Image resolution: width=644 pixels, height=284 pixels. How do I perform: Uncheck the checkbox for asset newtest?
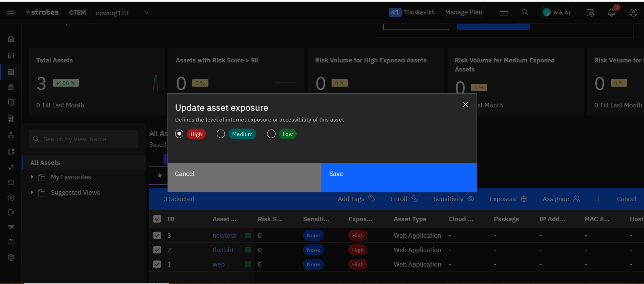click(157, 235)
